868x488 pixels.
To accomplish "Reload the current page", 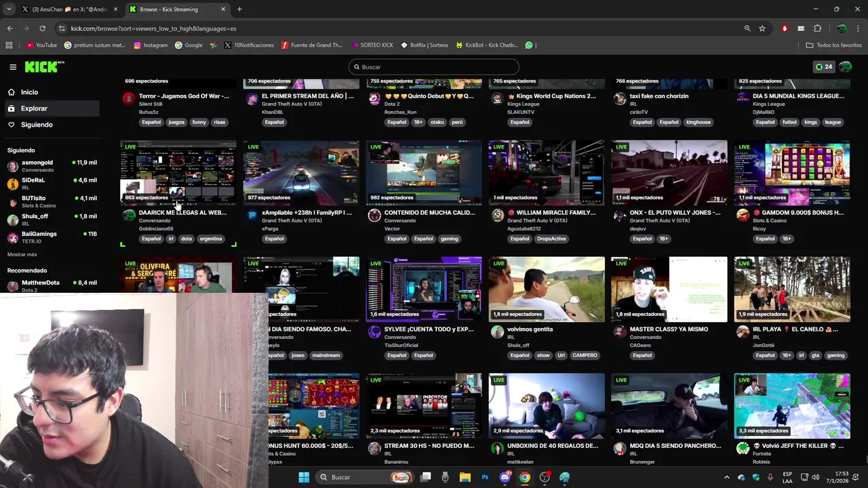I will tap(42, 28).
